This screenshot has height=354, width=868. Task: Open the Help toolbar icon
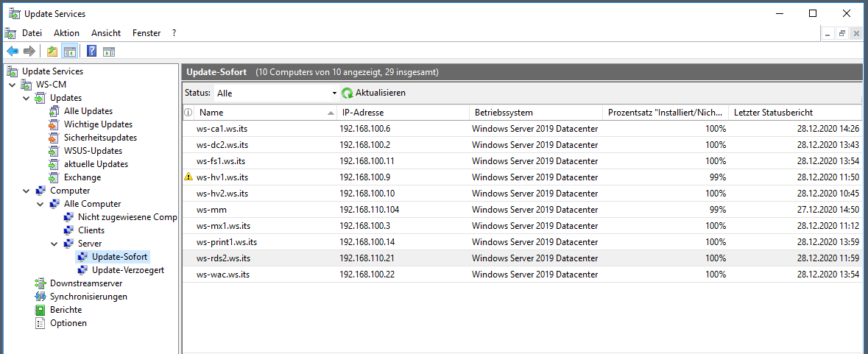92,52
